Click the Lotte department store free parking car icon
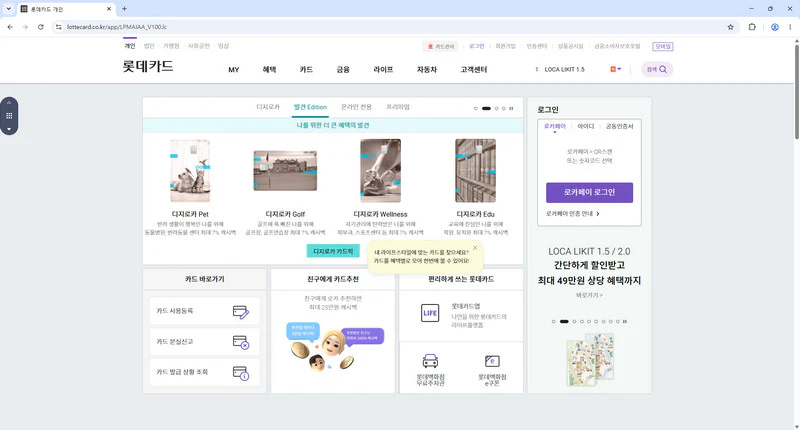 [x=430, y=361]
